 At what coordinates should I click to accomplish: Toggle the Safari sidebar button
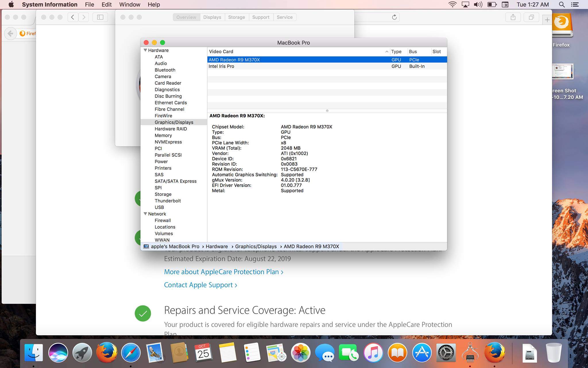pyautogui.click(x=100, y=17)
